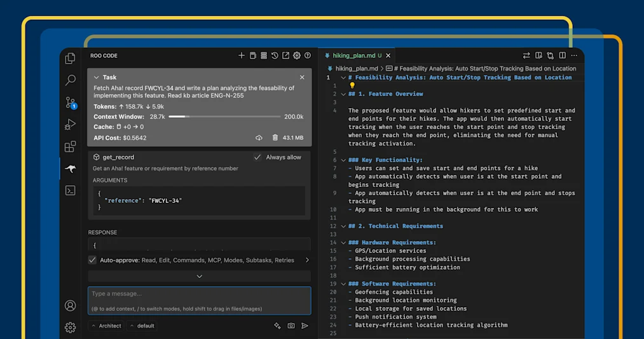Close the hiking_plan.md tab

(x=388, y=55)
